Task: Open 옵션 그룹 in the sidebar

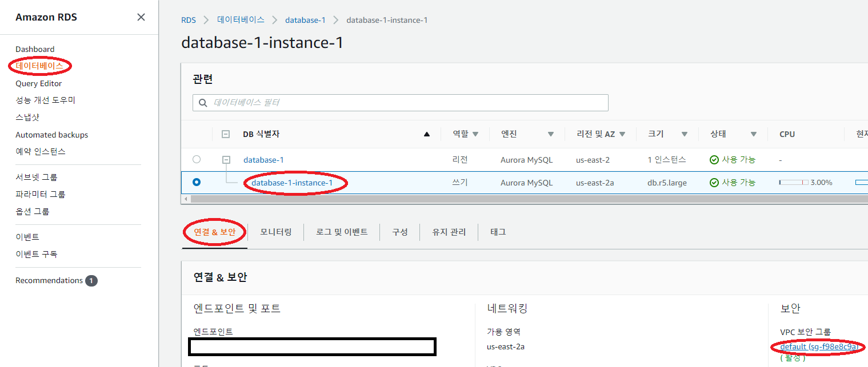Action: (32, 212)
